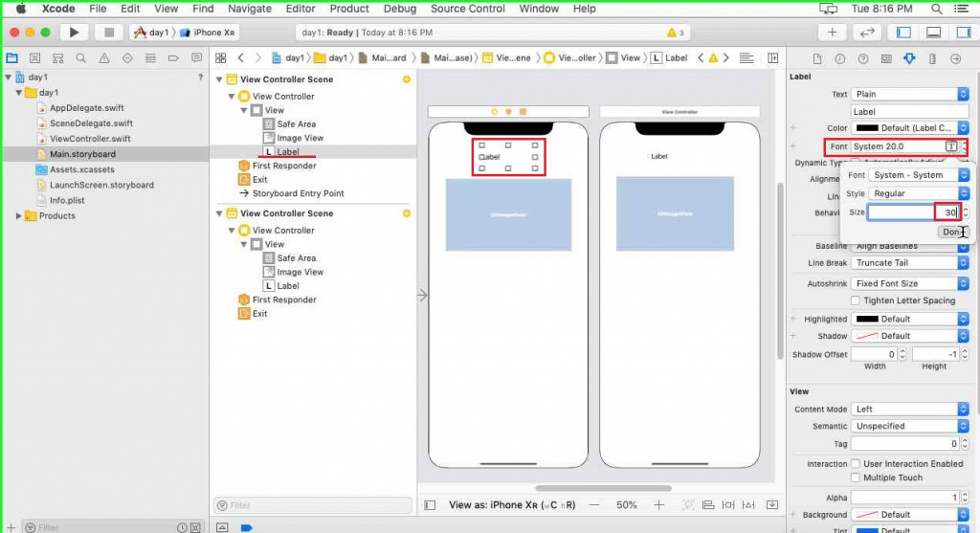980x533 pixels.
Task: Open the Breakpoint navigator
Action: tap(173, 58)
